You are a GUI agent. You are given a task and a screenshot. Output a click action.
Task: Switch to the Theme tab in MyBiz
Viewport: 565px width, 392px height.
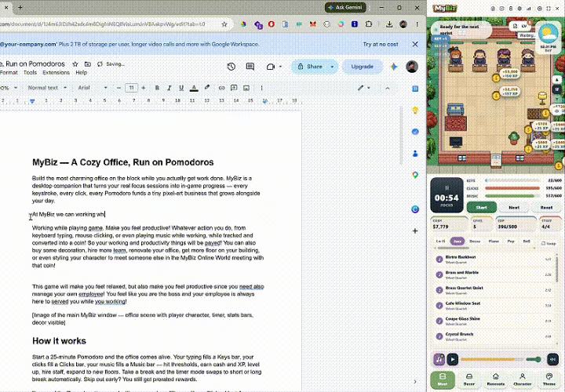point(549,379)
